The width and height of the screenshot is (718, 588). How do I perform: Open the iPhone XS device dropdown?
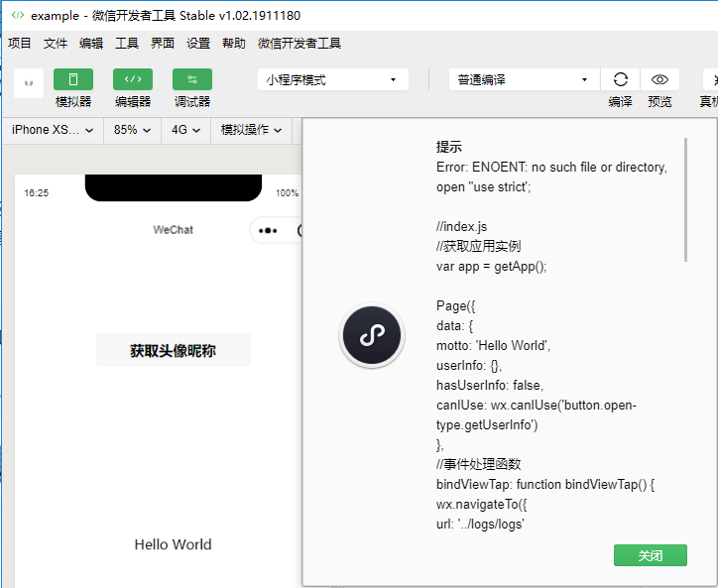[x=53, y=130]
